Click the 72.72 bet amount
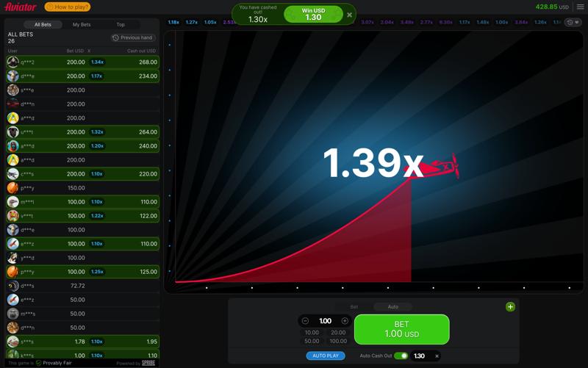588x368 pixels. tap(78, 286)
